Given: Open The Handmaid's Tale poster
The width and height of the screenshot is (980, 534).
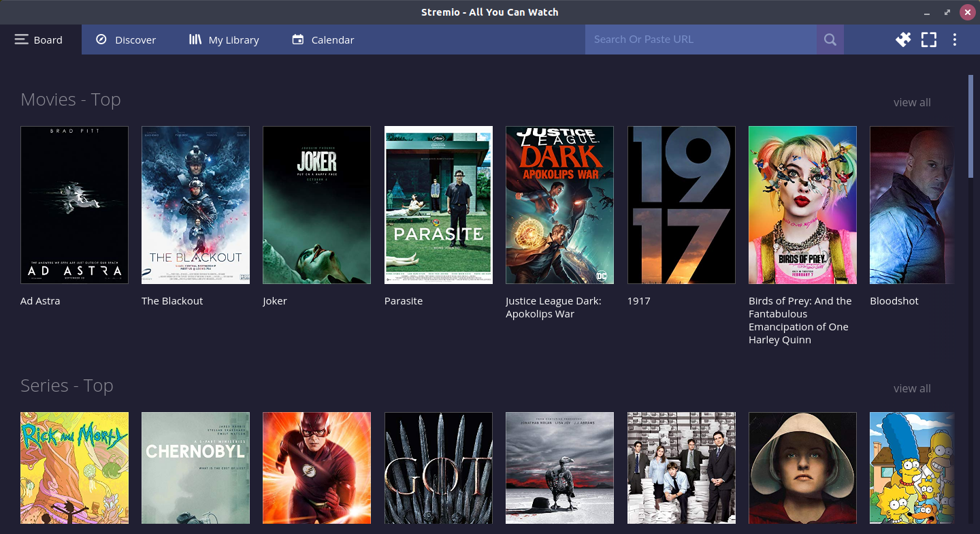Looking at the screenshot, I should click(802, 468).
